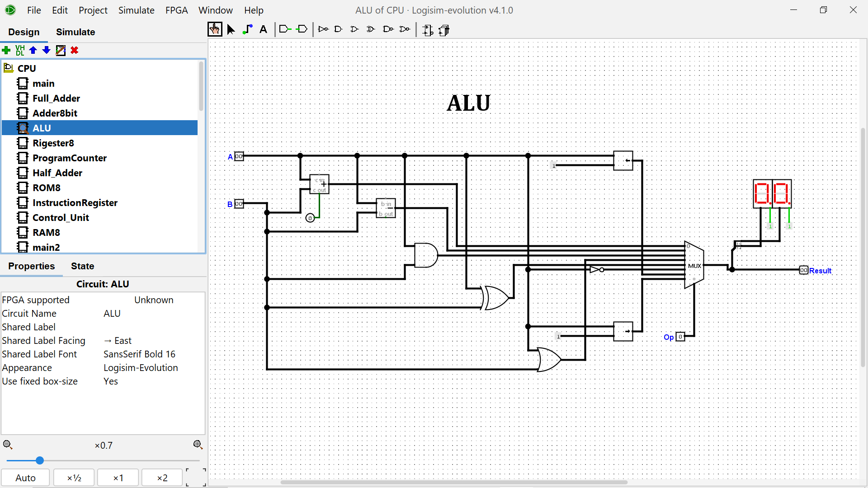Image resolution: width=868 pixels, height=488 pixels.
Task: Open the Shared Label Facing East dropdown
Action: (x=154, y=341)
